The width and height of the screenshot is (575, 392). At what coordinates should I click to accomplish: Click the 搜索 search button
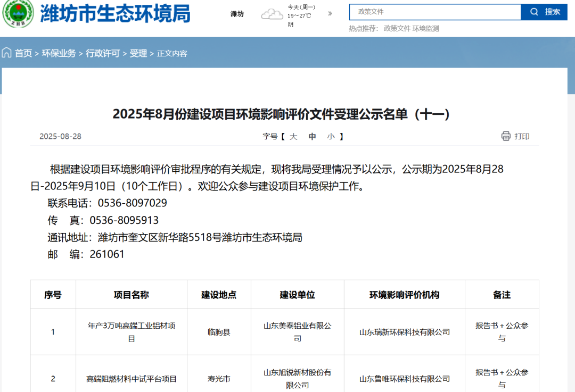click(x=544, y=12)
